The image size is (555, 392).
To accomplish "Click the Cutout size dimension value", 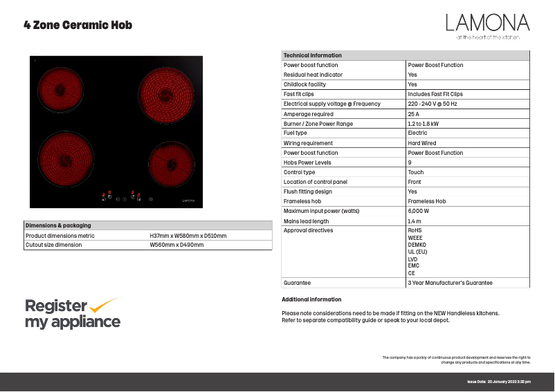I will [x=176, y=245].
